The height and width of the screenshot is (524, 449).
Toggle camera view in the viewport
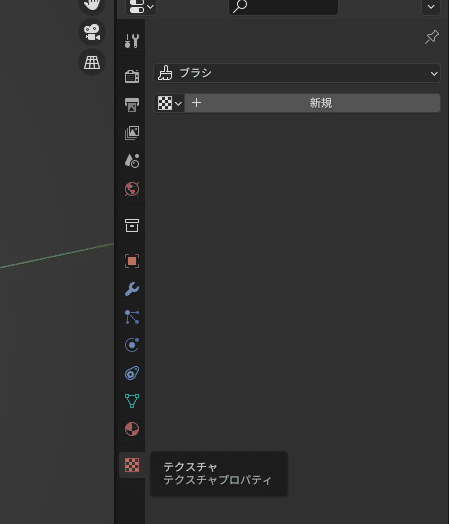[x=92, y=32]
